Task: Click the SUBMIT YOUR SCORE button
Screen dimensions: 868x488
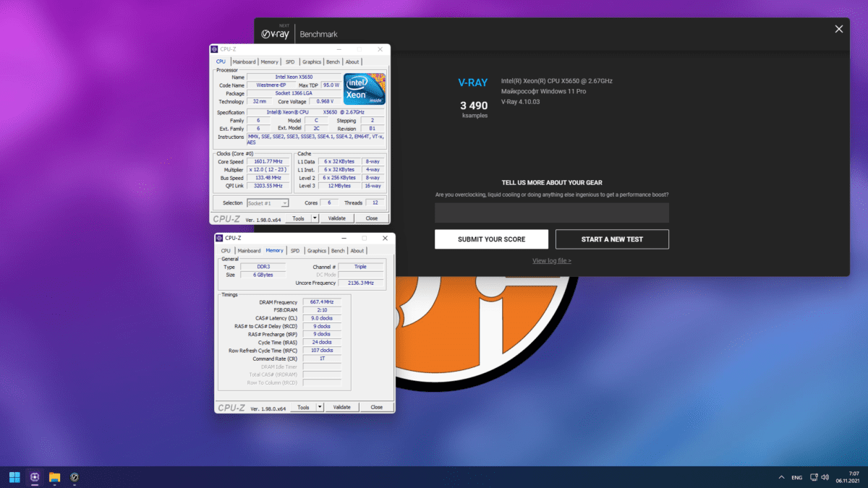Action: (492, 239)
